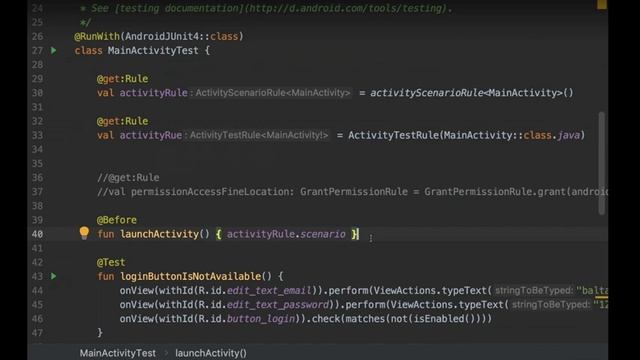This screenshot has width=640, height=360.
Task: Select line number 33 in gutter
Action: point(37,136)
